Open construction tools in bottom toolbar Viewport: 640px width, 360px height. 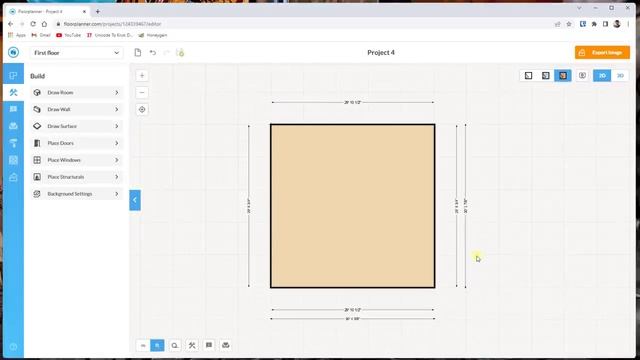pos(192,345)
